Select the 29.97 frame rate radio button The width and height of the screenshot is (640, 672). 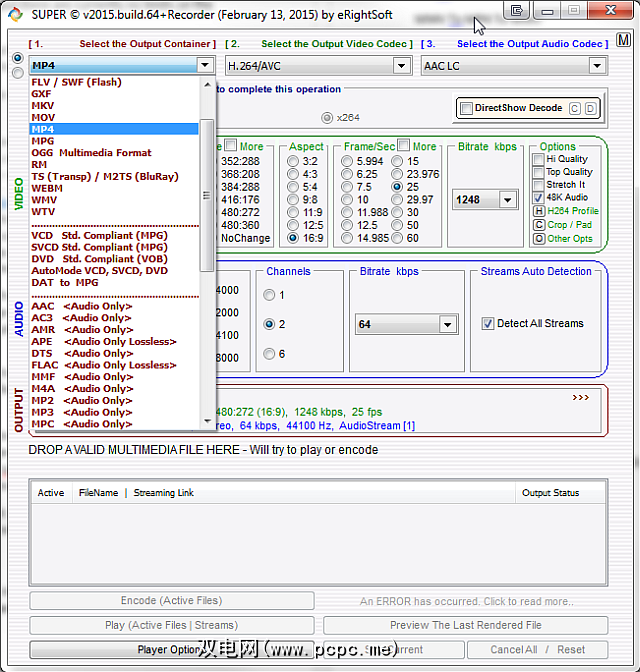[398, 200]
